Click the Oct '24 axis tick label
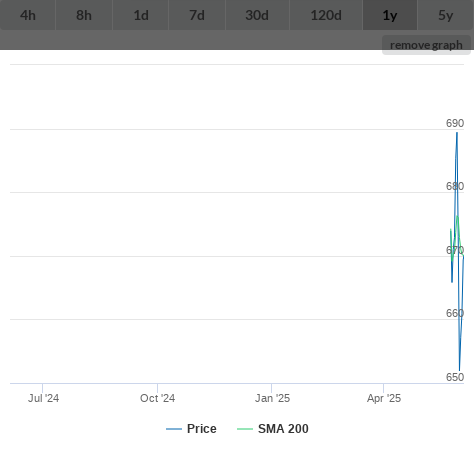 [157, 398]
